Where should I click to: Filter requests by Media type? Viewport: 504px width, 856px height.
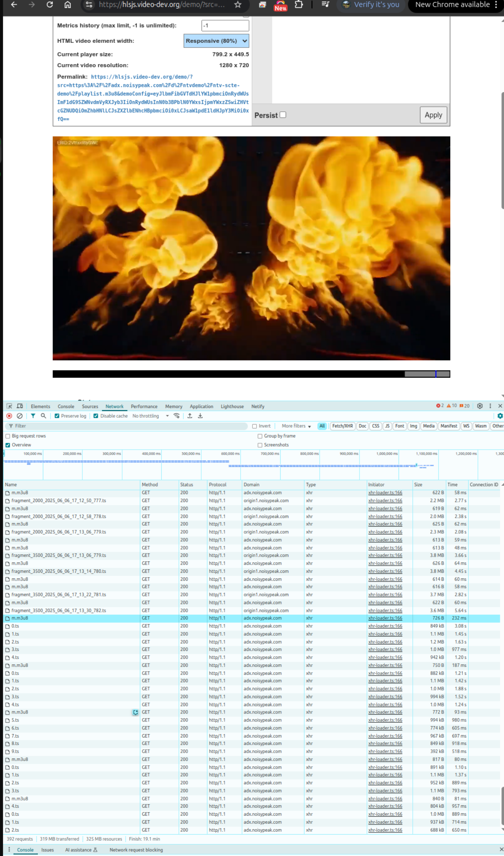coord(429,426)
